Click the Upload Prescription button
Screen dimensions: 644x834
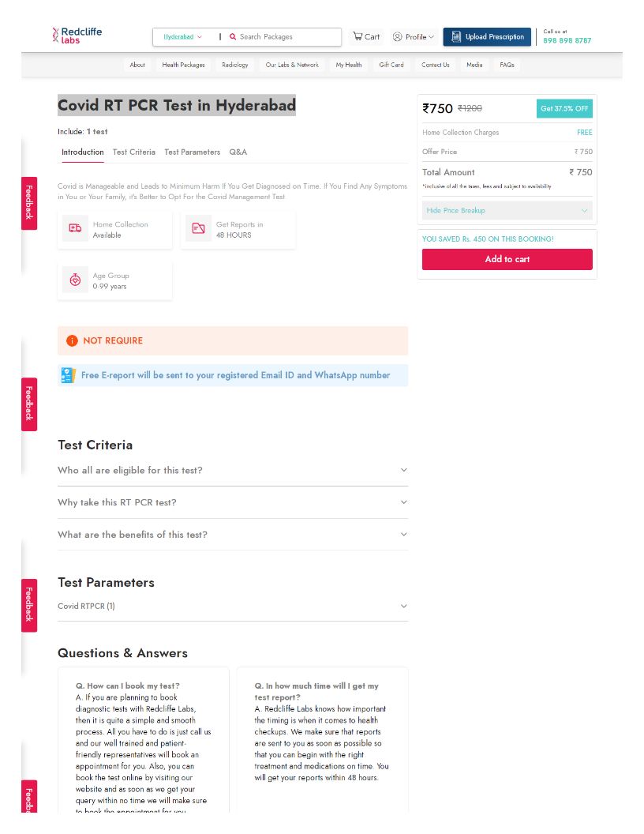point(487,37)
